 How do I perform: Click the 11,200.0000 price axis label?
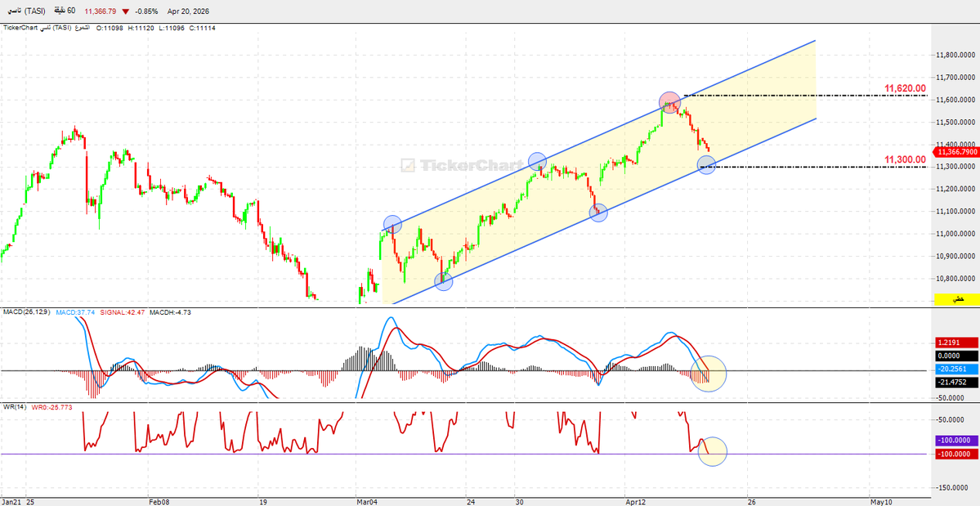(x=956, y=190)
